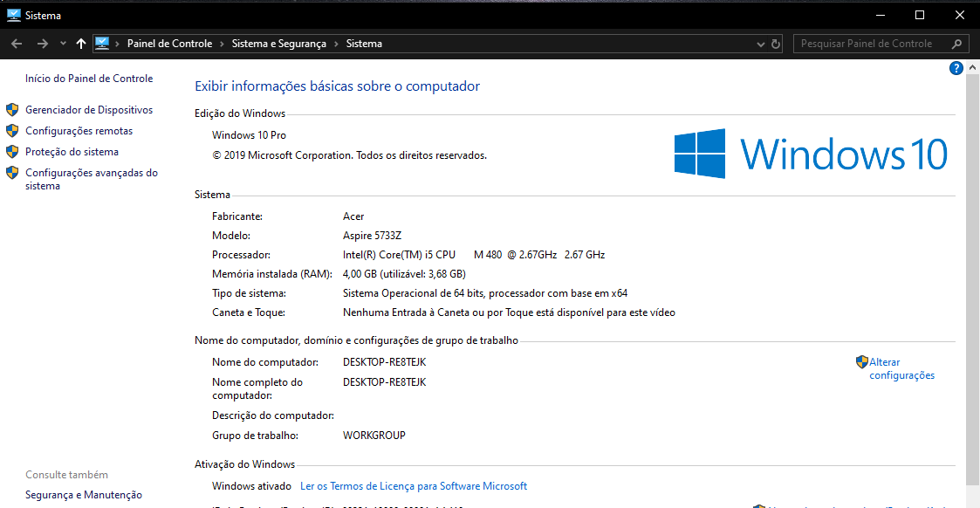Click the shield icon beside Configurações remotas
The image size is (980, 508).
(x=12, y=131)
